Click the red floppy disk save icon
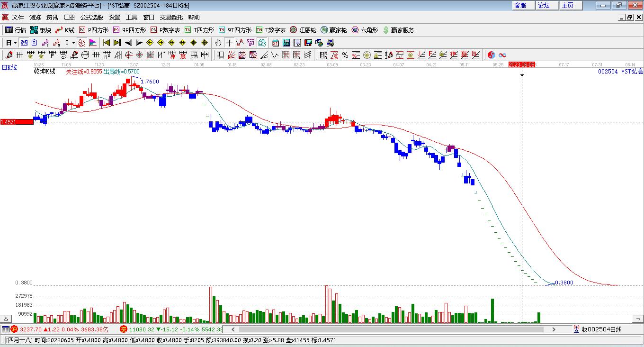The height and width of the screenshot is (347, 644). 308,43
